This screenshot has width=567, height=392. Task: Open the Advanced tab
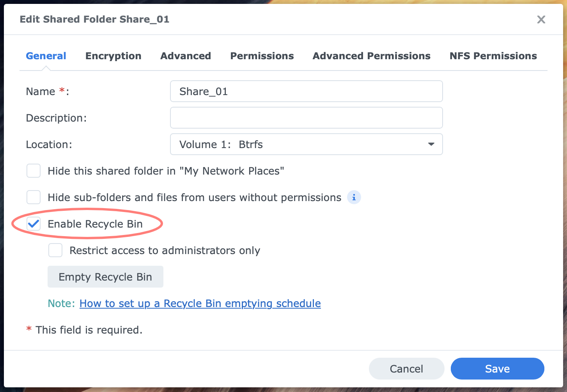coord(185,56)
